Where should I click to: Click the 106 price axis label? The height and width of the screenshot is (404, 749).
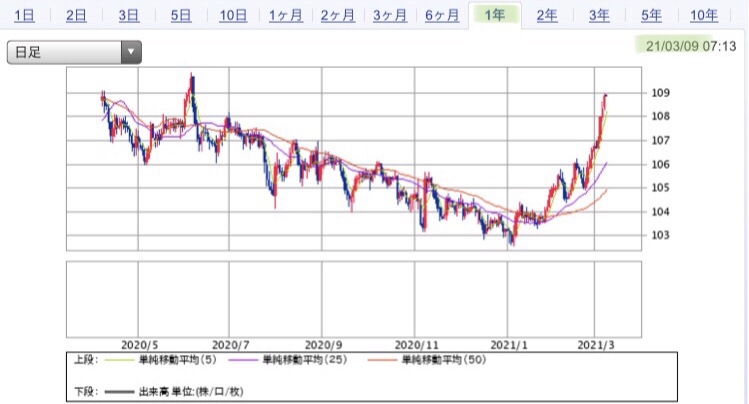[661, 164]
